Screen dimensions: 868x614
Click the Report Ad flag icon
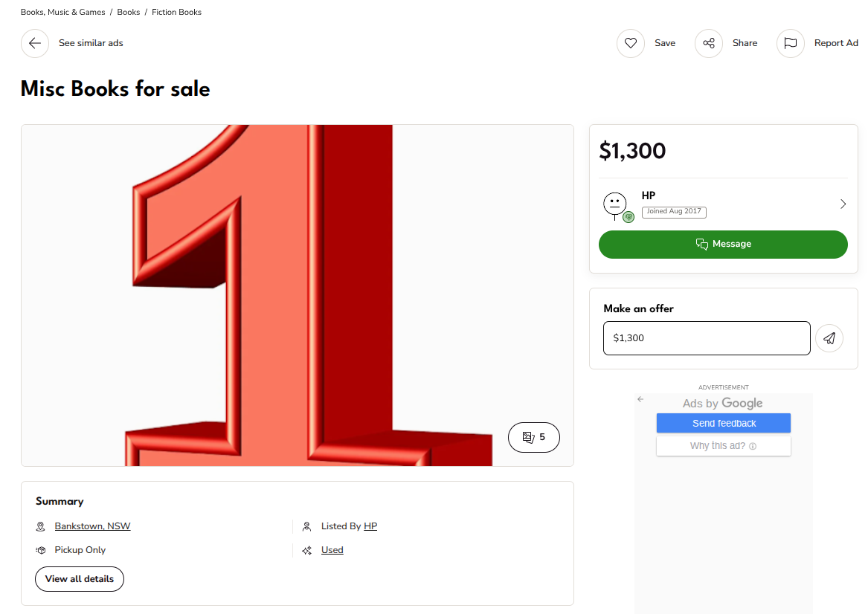pyautogui.click(x=791, y=43)
